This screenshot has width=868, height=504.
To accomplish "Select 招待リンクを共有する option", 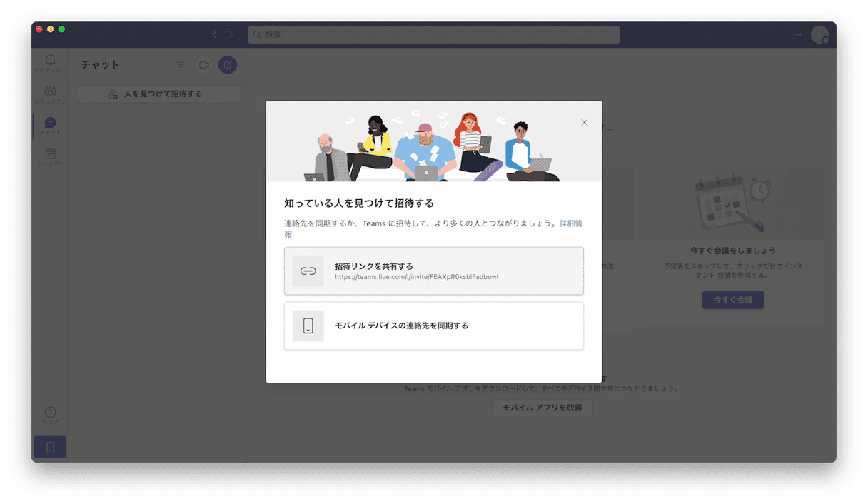I will (x=433, y=271).
